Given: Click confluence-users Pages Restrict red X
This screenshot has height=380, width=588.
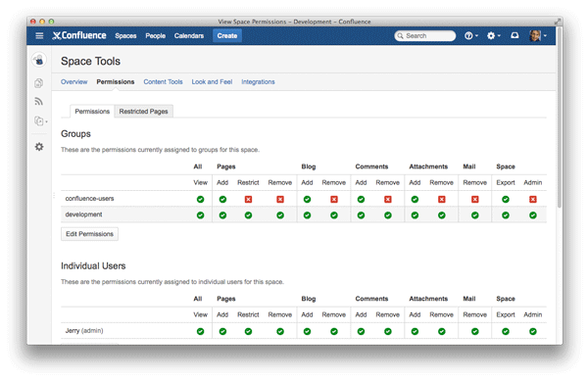Looking at the screenshot, I should click(248, 200).
